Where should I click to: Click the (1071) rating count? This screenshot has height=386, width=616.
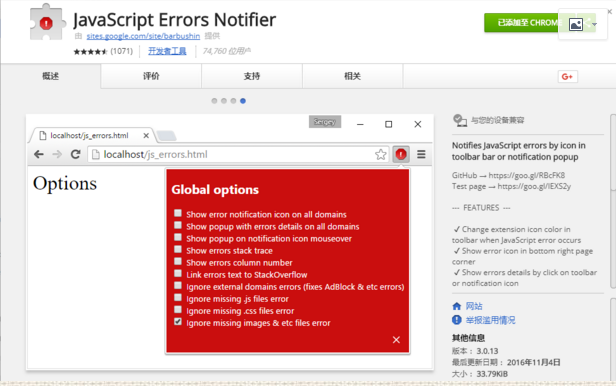click(x=121, y=51)
